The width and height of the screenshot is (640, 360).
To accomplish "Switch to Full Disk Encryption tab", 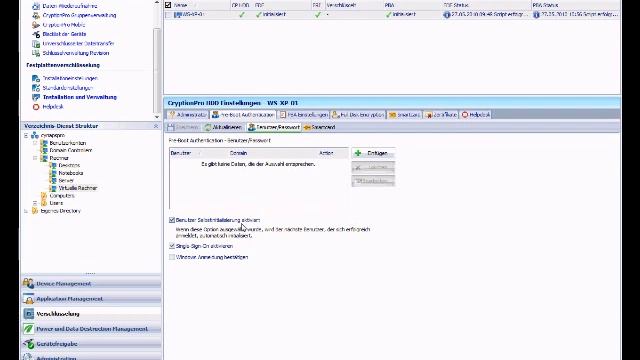I will [358, 115].
